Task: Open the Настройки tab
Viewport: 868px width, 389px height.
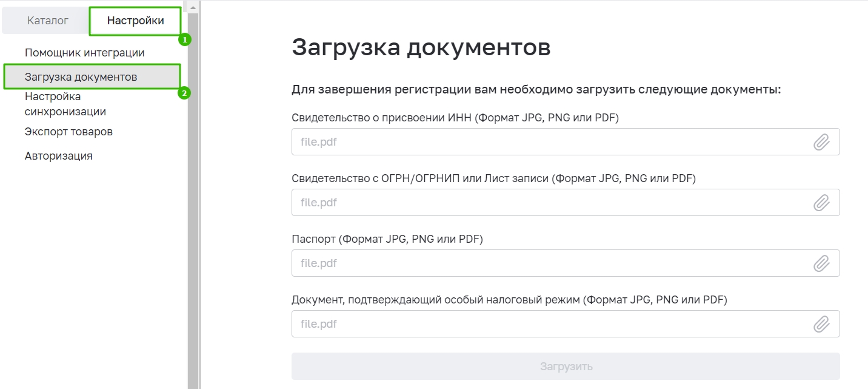Action: click(135, 21)
